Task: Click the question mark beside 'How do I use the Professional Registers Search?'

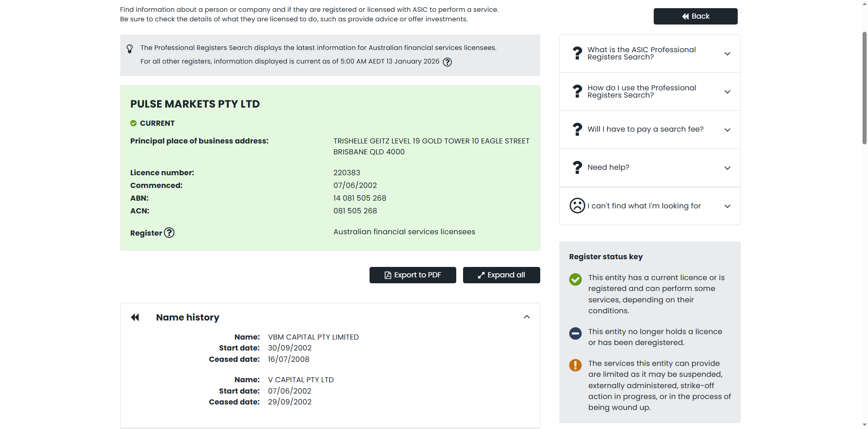Action: (577, 92)
